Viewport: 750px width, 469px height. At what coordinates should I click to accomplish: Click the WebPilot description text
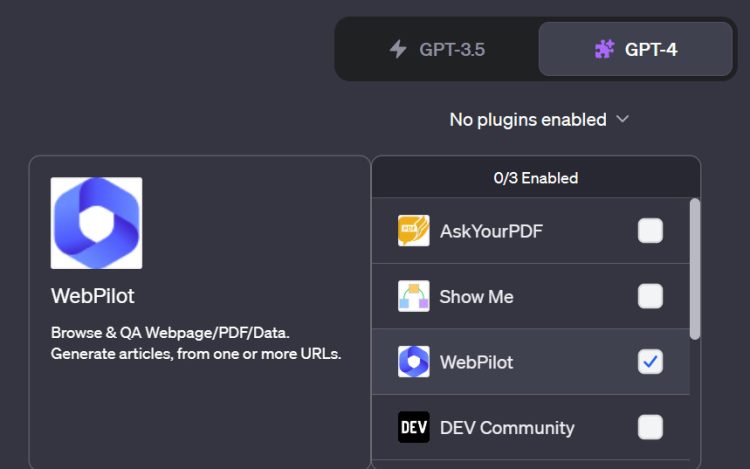pos(196,343)
